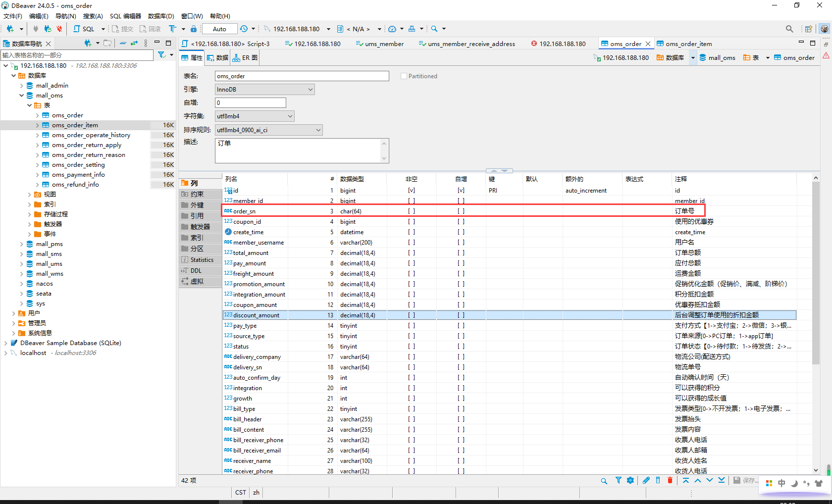Click scroll-down arrow of columns table
The image size is (832, 504).
pos(816,470)
